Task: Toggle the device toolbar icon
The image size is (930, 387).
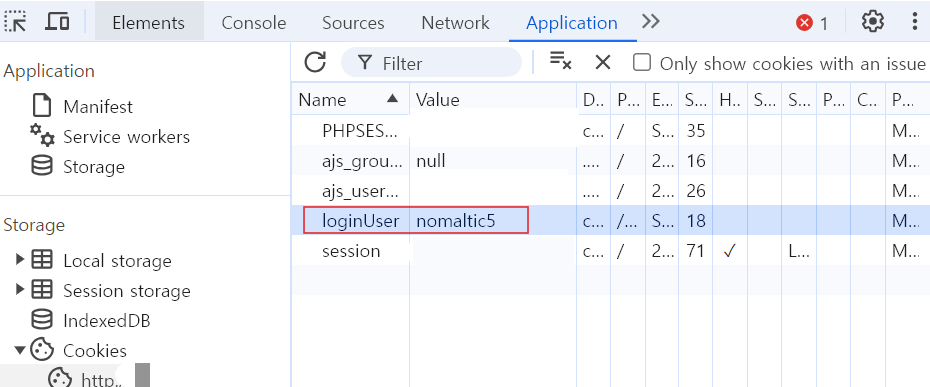Action: (58, 22)
